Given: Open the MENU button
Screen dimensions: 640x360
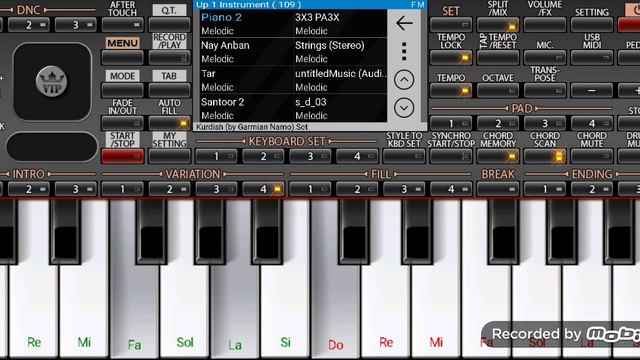Looking at the screenshot, I should pyautogui.click(x=122, y=58).
